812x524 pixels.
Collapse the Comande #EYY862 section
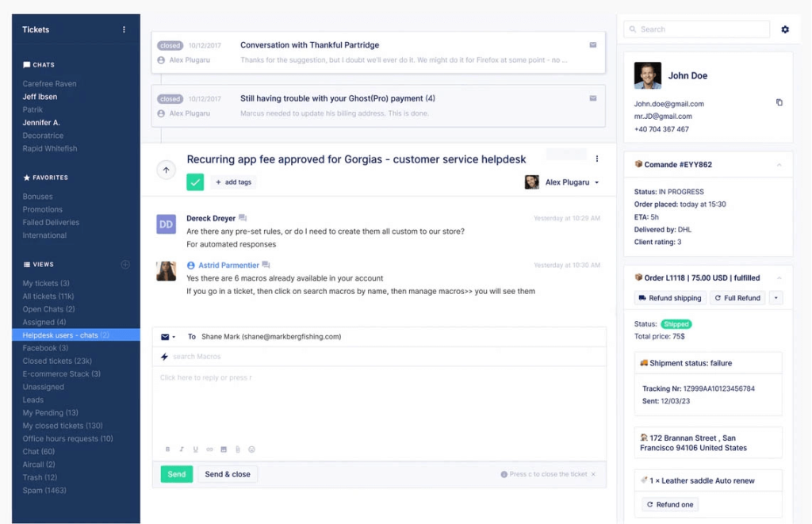pyautogui.click(x=779, y=165)
